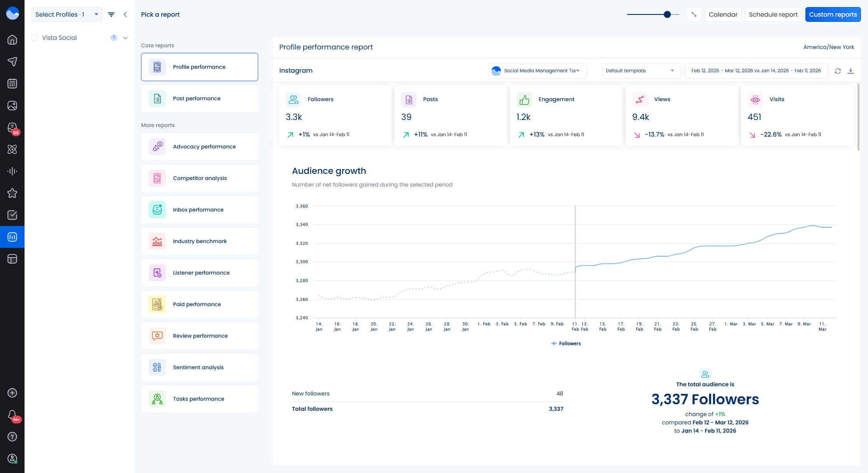Adjust the zoom slider near the top toolbar

pyautogui.click(x=667, y=14)
